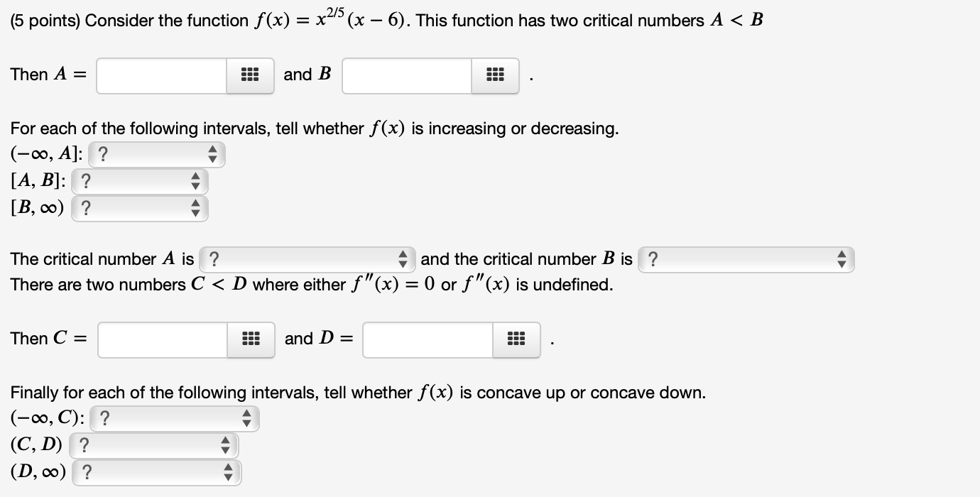Open the [A, B] increasing/decreasing dropdown

[x=135, y=181]
